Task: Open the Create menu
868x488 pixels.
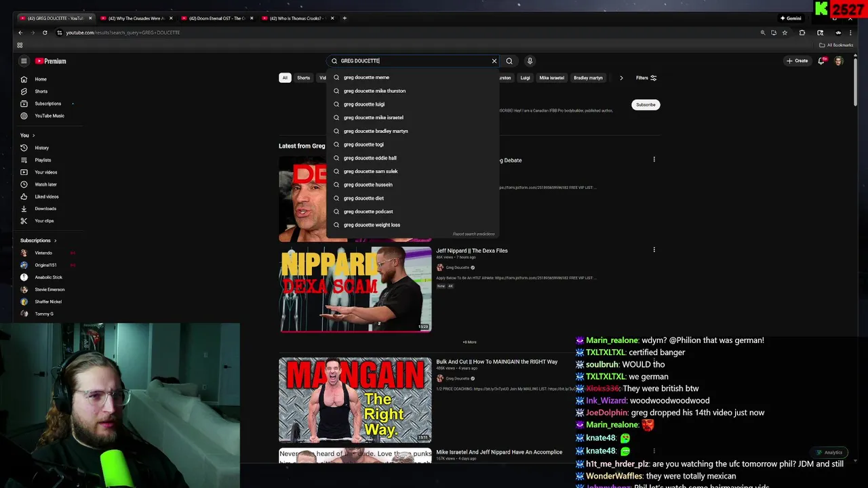Action: point(797,61)
